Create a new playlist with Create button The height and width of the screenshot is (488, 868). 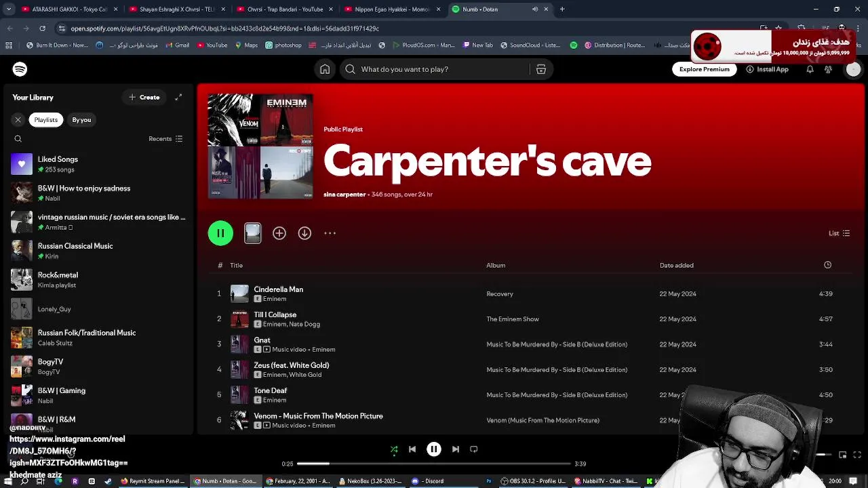pos(144,98)
